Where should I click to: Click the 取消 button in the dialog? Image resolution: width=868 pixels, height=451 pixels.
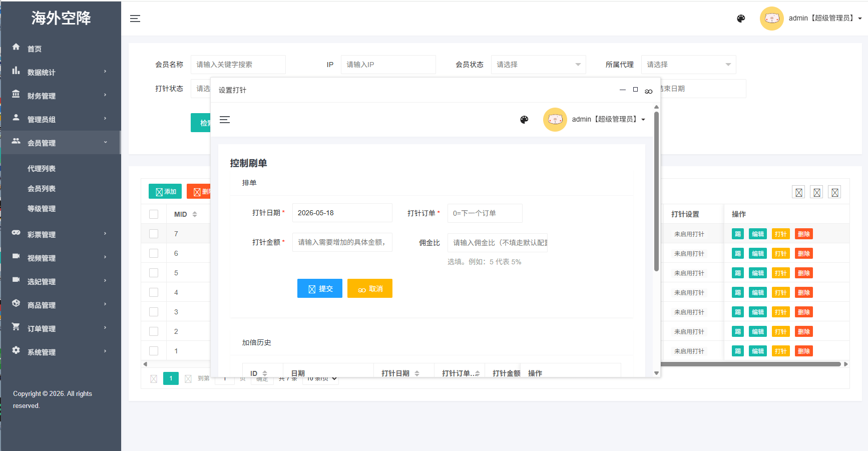click(370, 288)
